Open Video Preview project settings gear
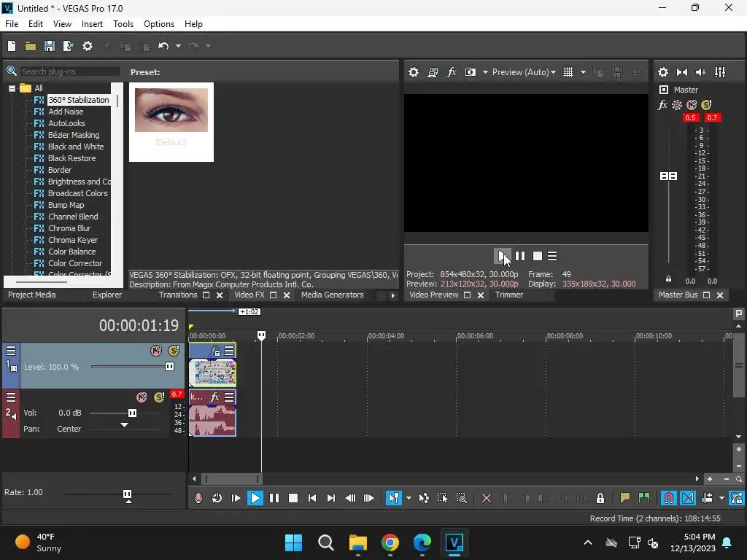The image size is (747, 560). click(x=414, y=72)
